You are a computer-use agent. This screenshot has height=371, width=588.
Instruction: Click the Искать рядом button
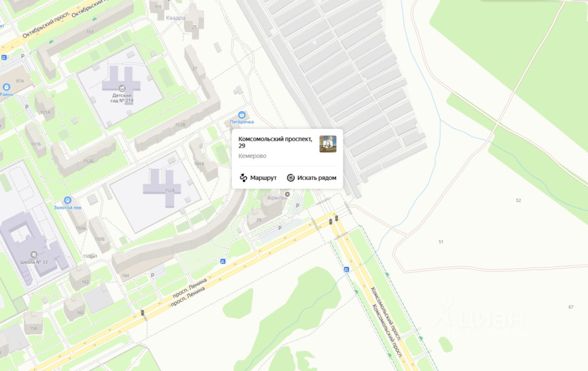pos(311,178)
